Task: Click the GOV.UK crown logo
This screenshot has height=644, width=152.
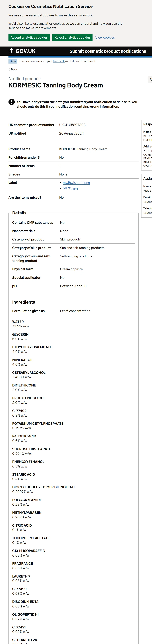Action: pyautogui.click(x=11, y=51)
